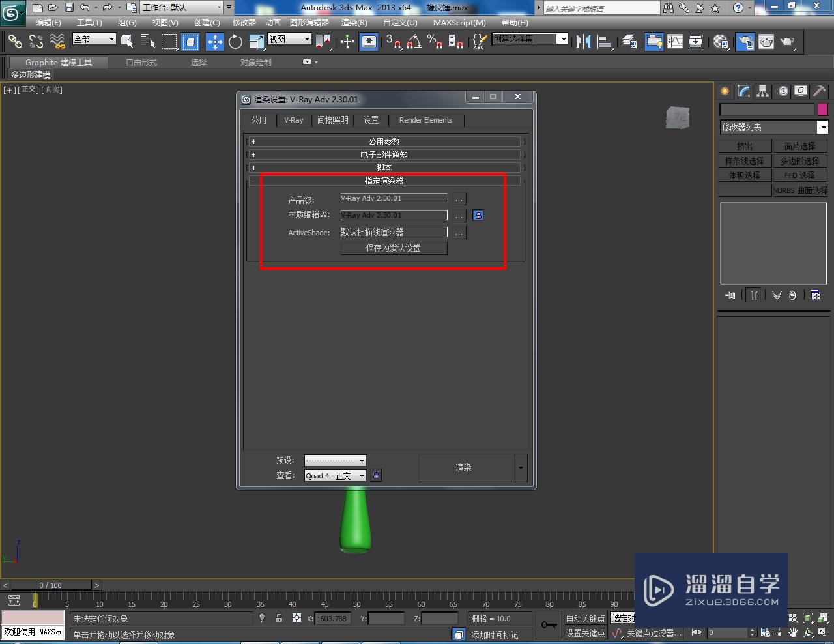
Task: Switch to the 间接照明 tab
Action: pyautogui.click(x=333, y=120)
